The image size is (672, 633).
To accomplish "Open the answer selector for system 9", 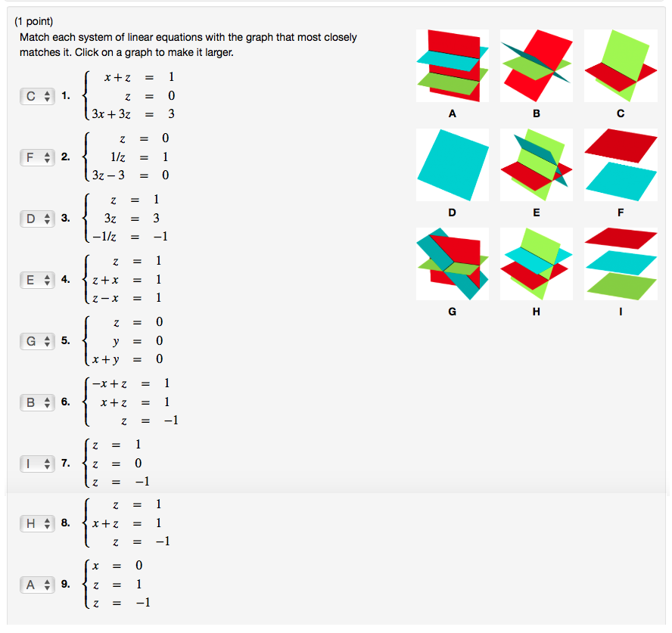I will (x=37, y=585).
